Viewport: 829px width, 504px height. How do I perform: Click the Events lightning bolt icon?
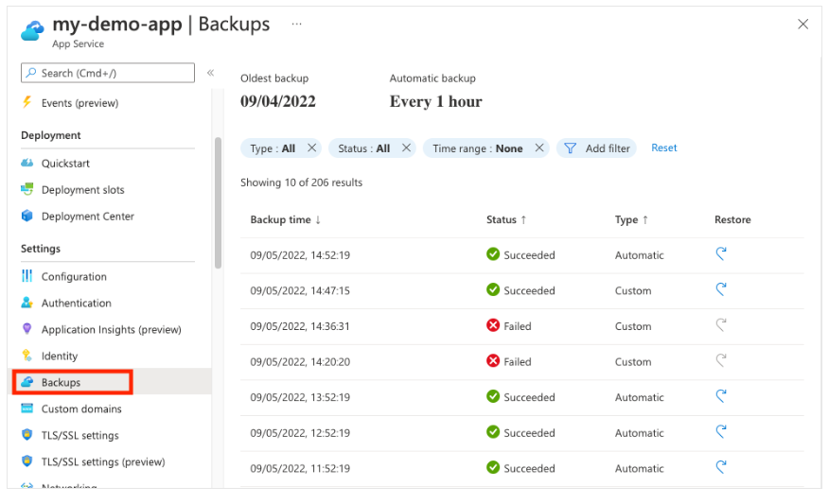[x=26, y=101]
